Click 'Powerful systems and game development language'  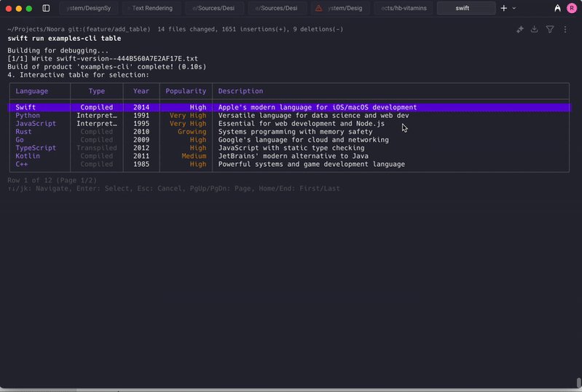(x=312, y=164)
